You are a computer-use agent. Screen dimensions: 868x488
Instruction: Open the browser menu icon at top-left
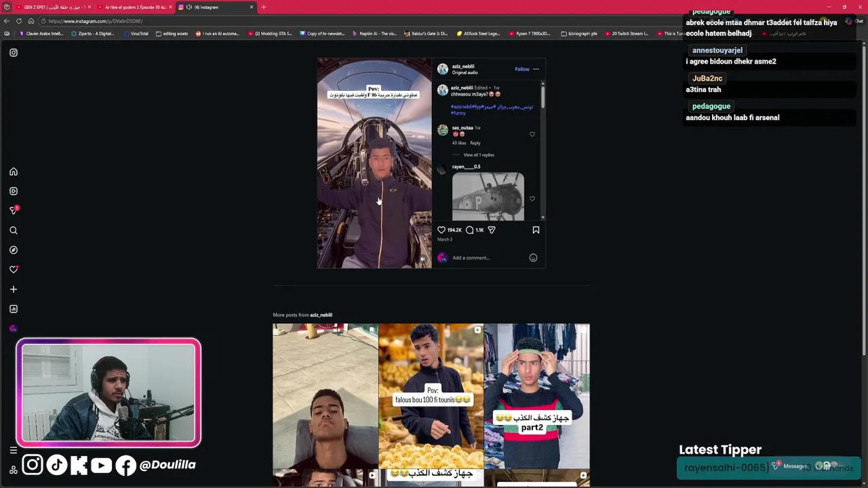tap(7, 7)
